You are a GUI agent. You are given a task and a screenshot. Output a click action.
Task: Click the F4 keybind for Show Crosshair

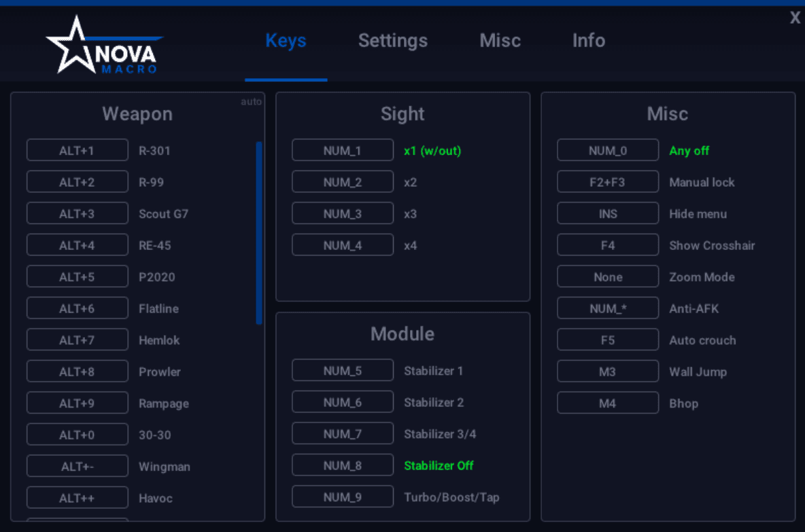(608, 245)
